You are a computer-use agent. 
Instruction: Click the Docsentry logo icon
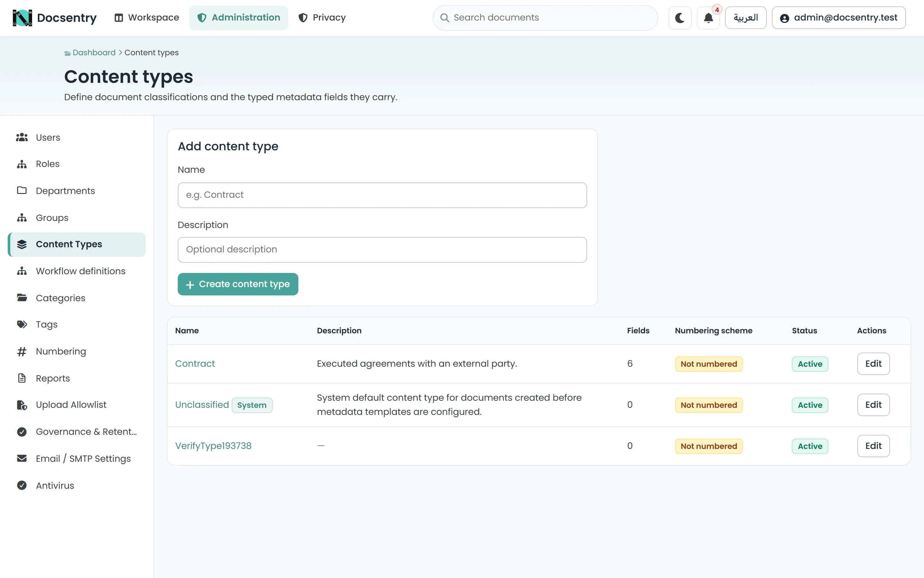click(22, 18)
